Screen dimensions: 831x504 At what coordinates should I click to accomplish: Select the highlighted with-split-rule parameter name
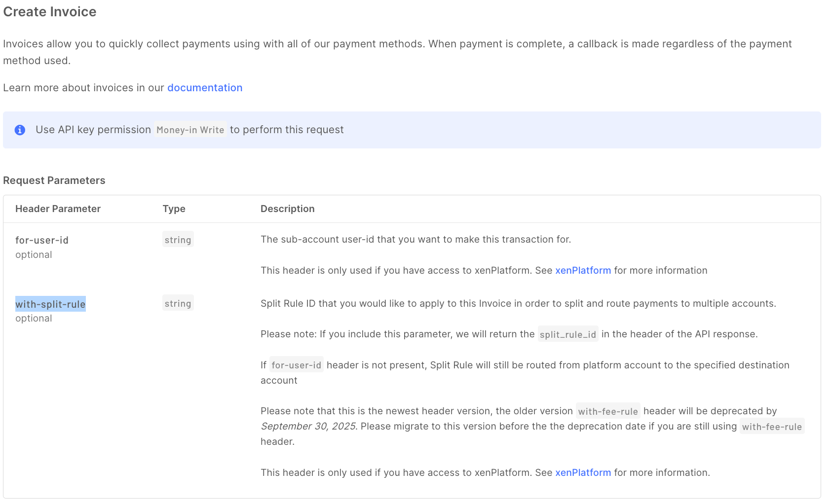50,304
